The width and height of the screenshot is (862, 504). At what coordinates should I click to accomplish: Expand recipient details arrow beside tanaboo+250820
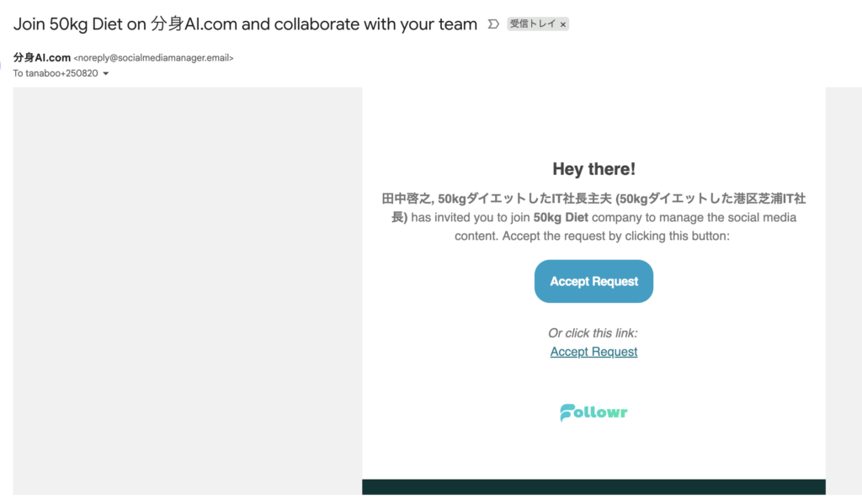click(x=105, y=74)
